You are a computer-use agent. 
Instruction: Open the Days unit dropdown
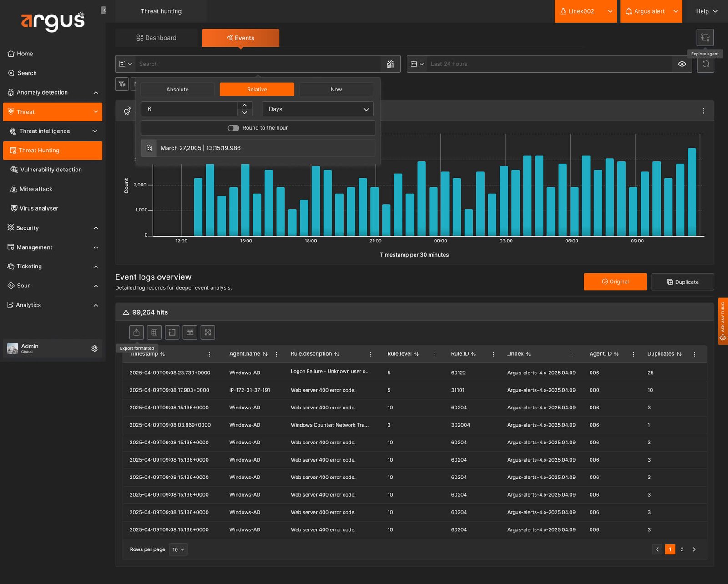pyautogui.click(x=318, y=109)
